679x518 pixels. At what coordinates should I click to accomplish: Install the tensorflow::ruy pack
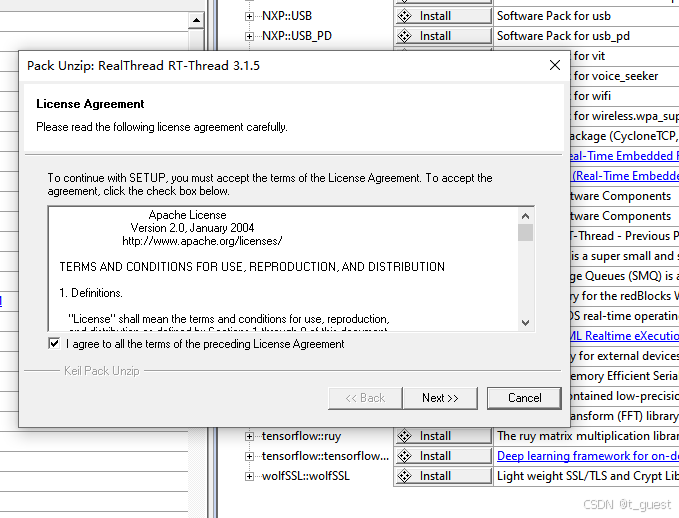[x=443, y=436]
